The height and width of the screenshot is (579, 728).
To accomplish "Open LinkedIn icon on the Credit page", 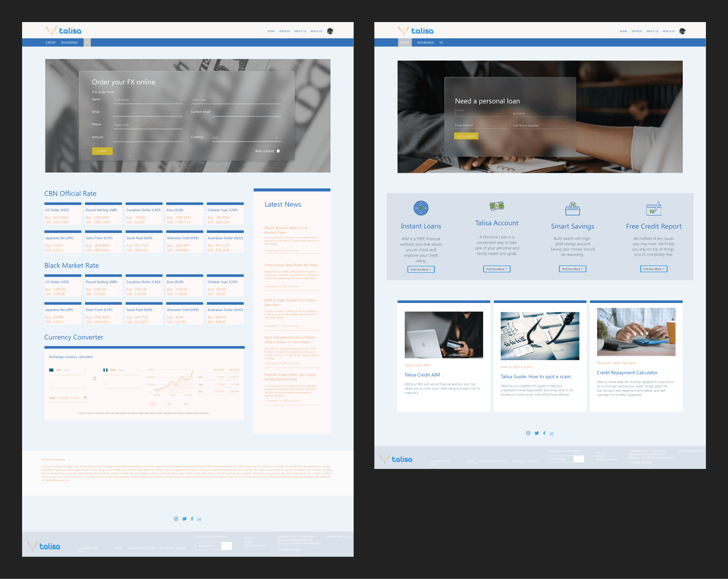I will 552,434.
